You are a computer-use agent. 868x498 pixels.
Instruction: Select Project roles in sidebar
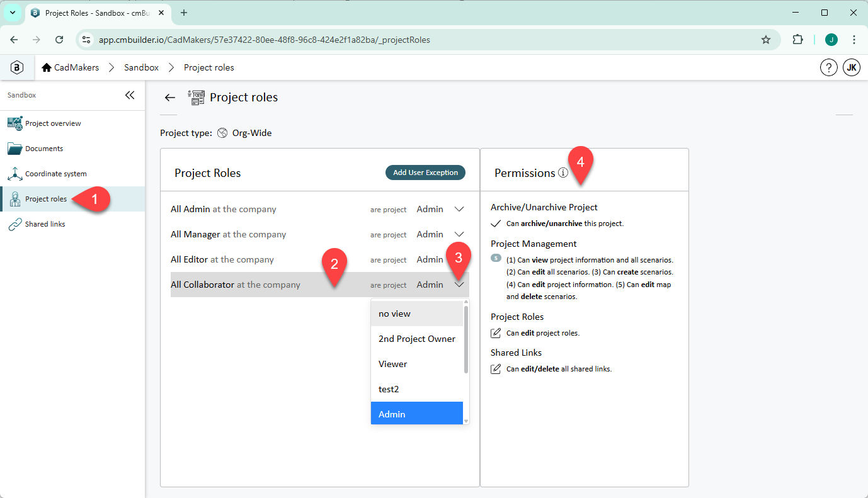(x=72, y=199)
